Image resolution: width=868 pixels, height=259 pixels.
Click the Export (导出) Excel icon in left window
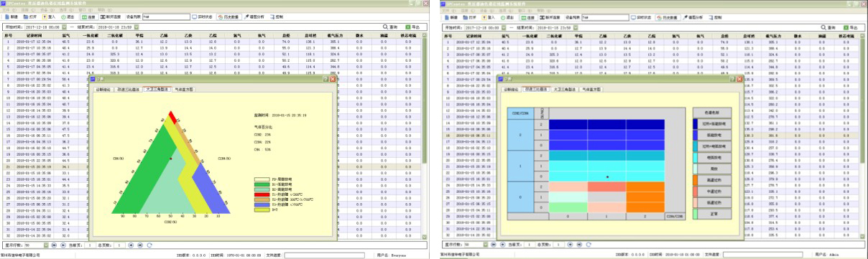407,27
